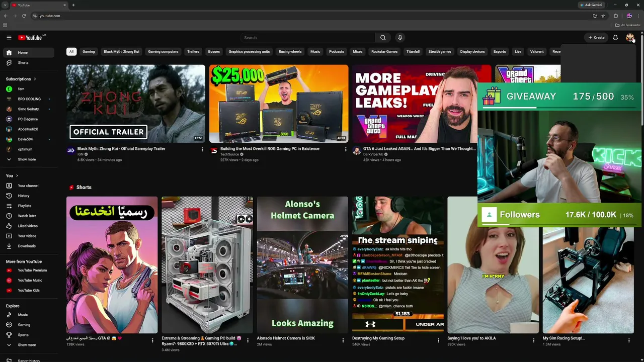Click the YouTube search input field
Viewport: 644px width, 362px height.
[307, 38]
